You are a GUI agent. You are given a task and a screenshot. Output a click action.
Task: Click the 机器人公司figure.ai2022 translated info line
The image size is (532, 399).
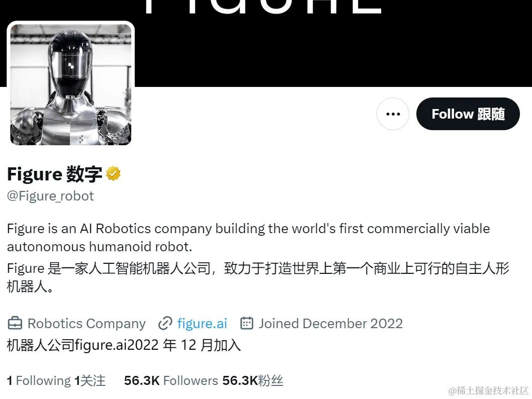coord(124,345)
